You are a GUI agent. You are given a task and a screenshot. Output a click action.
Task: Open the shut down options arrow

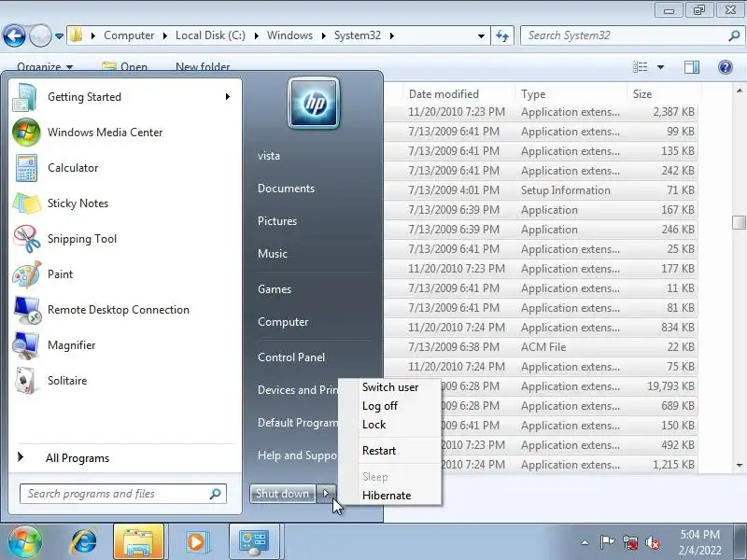(x=326, y=494)
